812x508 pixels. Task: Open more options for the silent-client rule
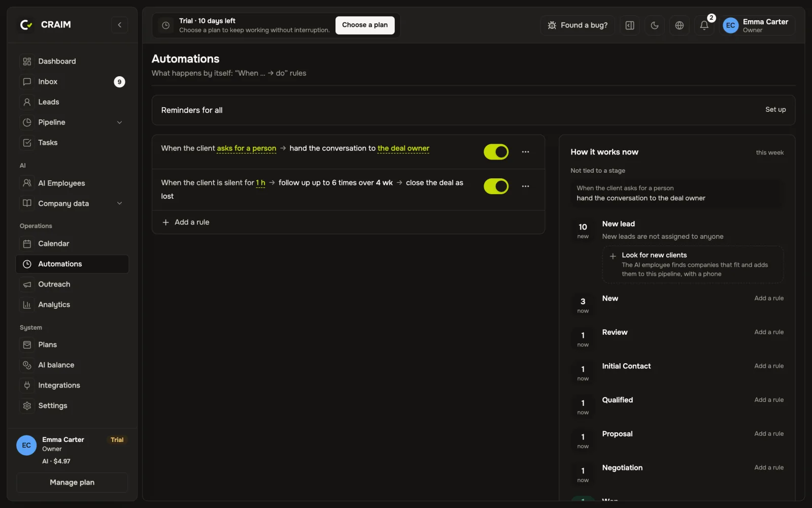525,186
